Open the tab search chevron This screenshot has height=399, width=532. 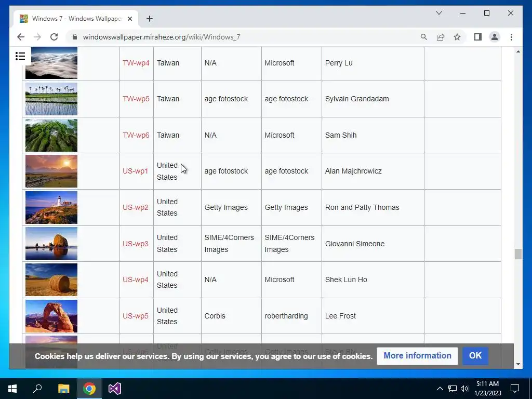pyautogui.click(x=438, y=13)
